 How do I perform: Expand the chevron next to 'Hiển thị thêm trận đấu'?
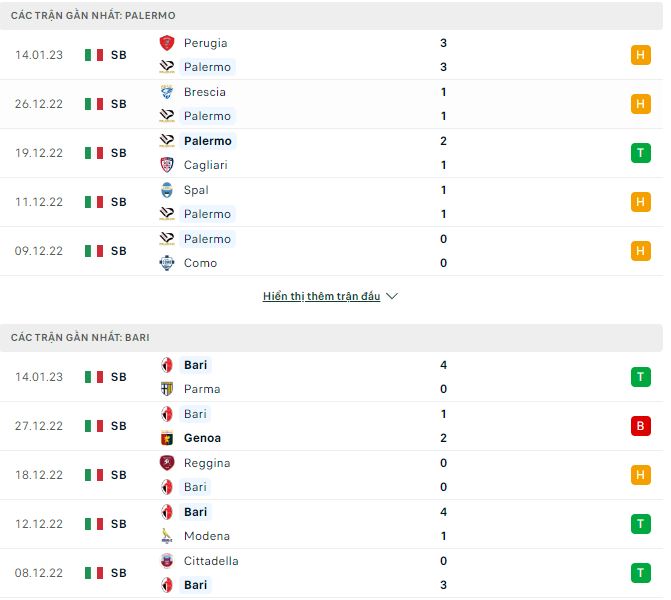tap(392, 297)
